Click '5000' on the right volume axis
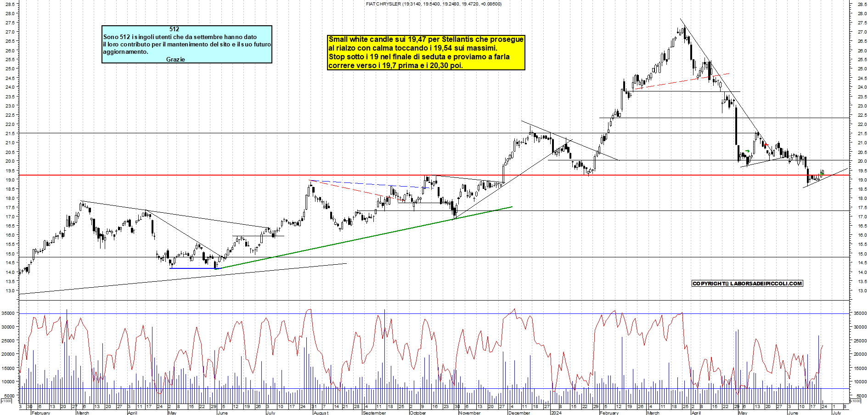This screenshot has height=415, width=868. pos(861,395)
